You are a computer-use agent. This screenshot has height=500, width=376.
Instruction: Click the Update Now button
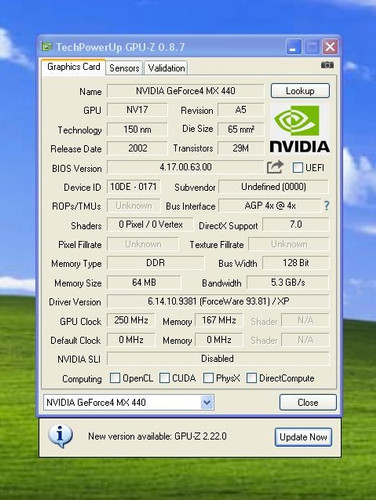pyautogui.click(x=303, y=437)
